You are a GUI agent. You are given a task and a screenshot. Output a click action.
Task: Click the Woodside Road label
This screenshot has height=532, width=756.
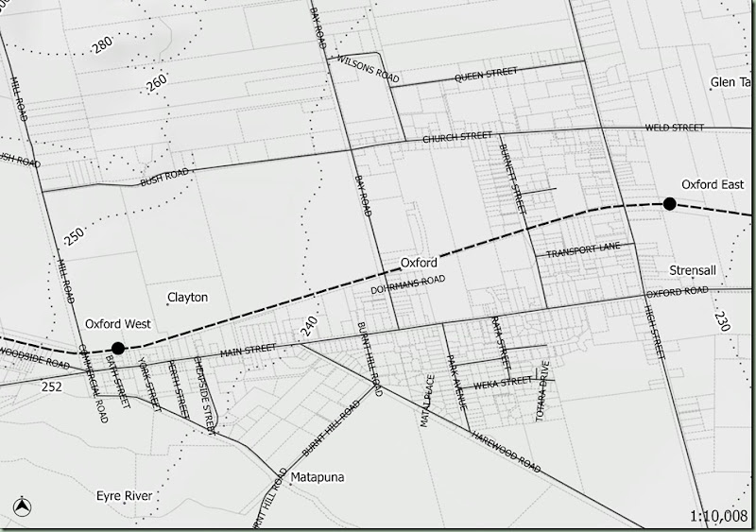click(x=35, y=357)
